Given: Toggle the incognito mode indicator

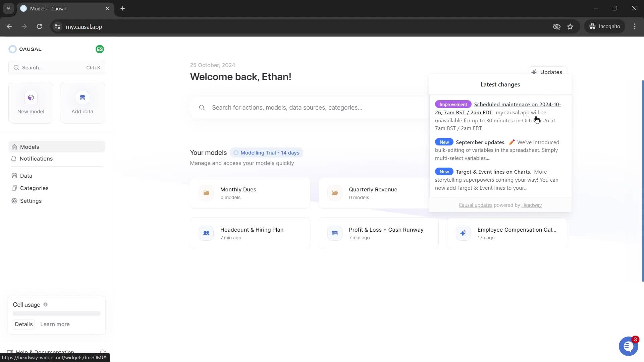Looking at the screenshot, I should coord(606,26).
